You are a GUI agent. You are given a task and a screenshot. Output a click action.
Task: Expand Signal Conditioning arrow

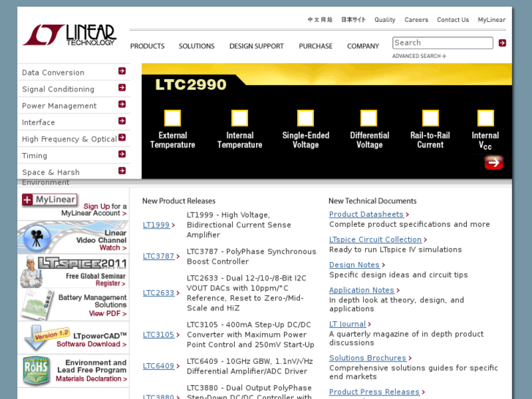click(122, 88)
